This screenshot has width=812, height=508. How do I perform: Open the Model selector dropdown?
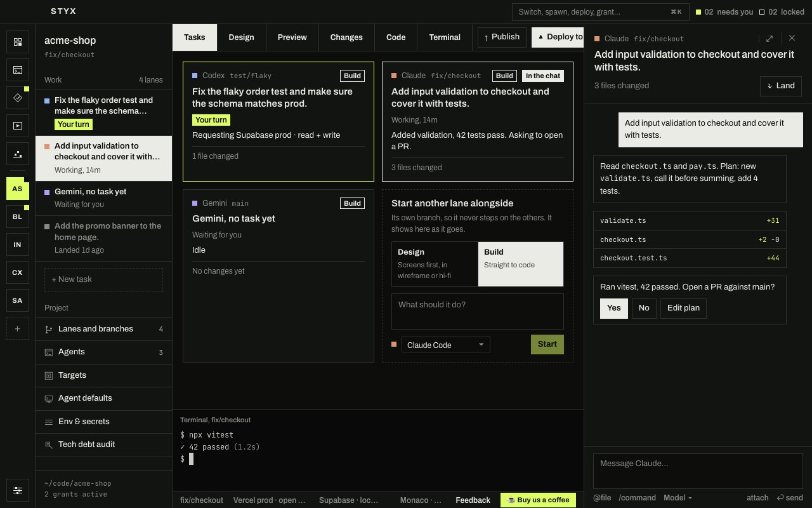click(678, 498)
